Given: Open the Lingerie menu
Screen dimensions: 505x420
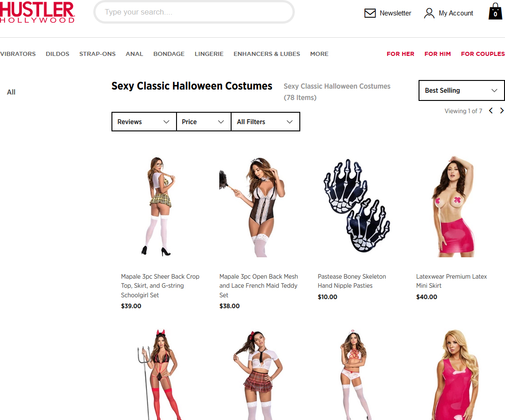Looking at the screenshot, I should (x=209, y=54).
